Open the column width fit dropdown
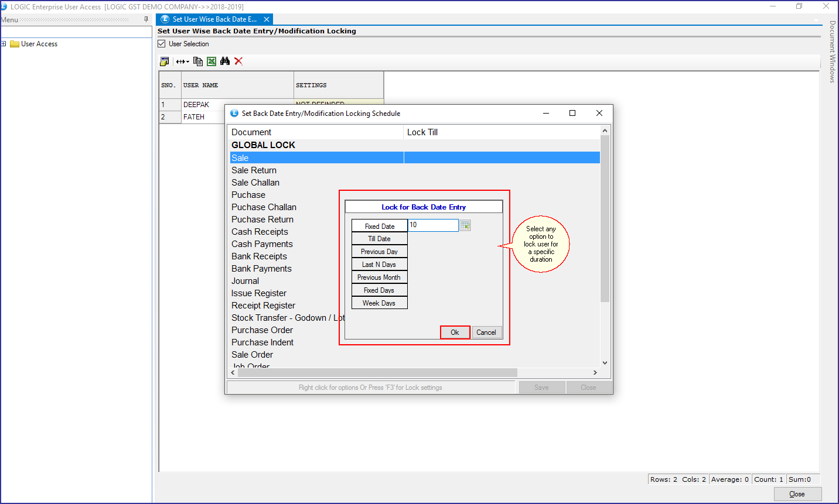 click(183, 61)
